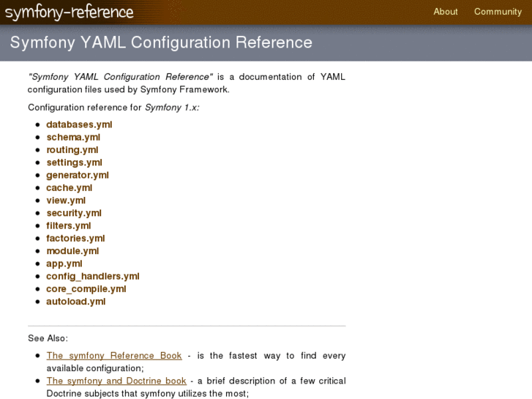Open the Community menu item

click(x=498, y=12)
